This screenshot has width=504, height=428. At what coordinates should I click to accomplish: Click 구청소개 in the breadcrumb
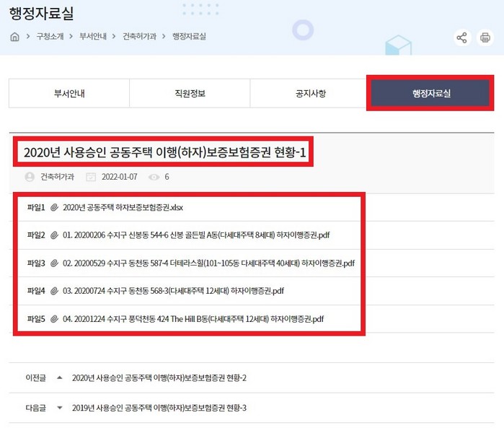pyautogui.click(x=50, y=36)
